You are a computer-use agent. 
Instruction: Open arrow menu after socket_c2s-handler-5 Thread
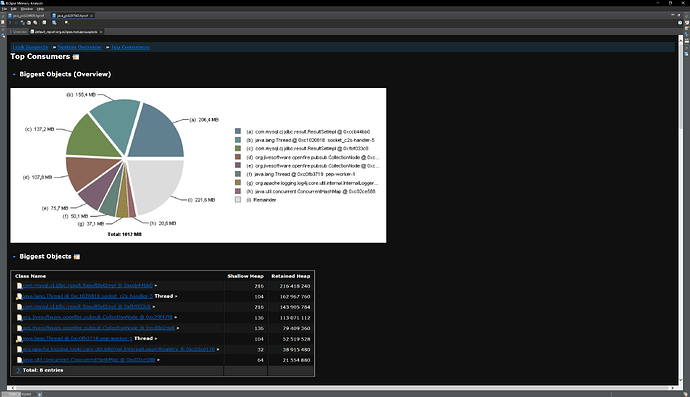[176, 297]
